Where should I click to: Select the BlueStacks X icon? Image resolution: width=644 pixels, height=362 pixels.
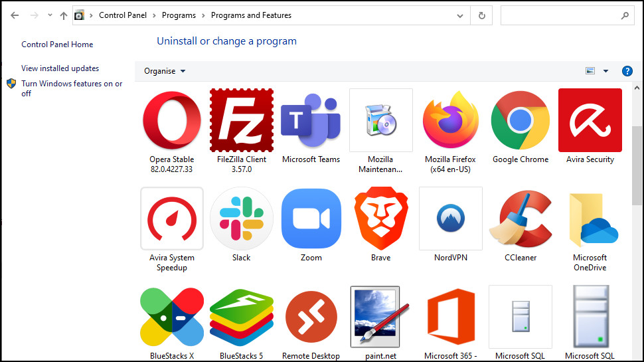point(172,317)
